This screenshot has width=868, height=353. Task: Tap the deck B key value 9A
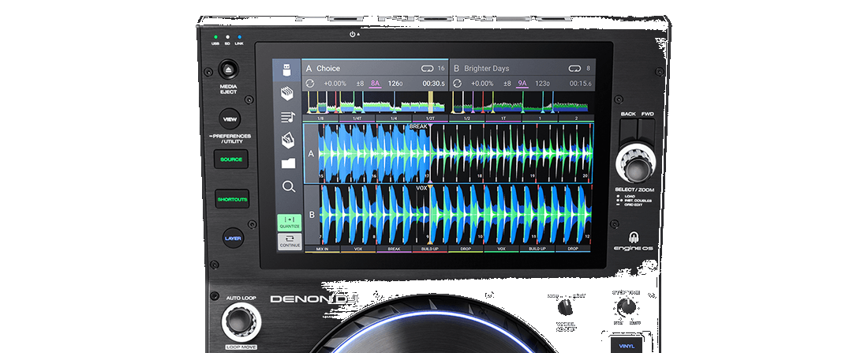[x=522, y=84]
